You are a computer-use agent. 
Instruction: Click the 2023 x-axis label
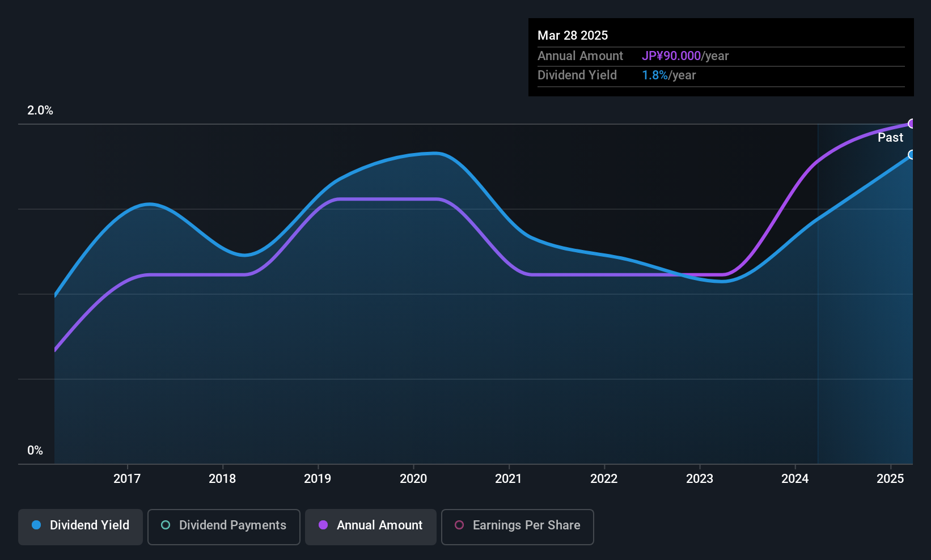pyautogui.click(x=700, y=478)
